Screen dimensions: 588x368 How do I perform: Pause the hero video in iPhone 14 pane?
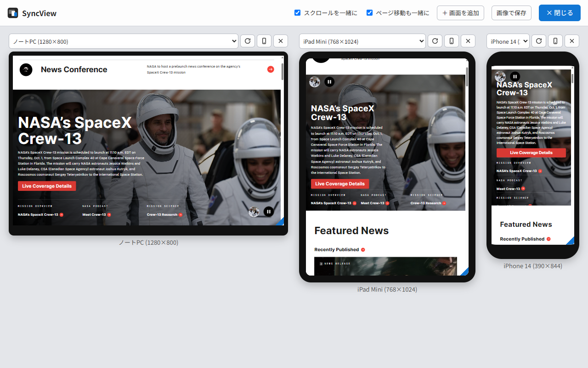tap(515, 76)
